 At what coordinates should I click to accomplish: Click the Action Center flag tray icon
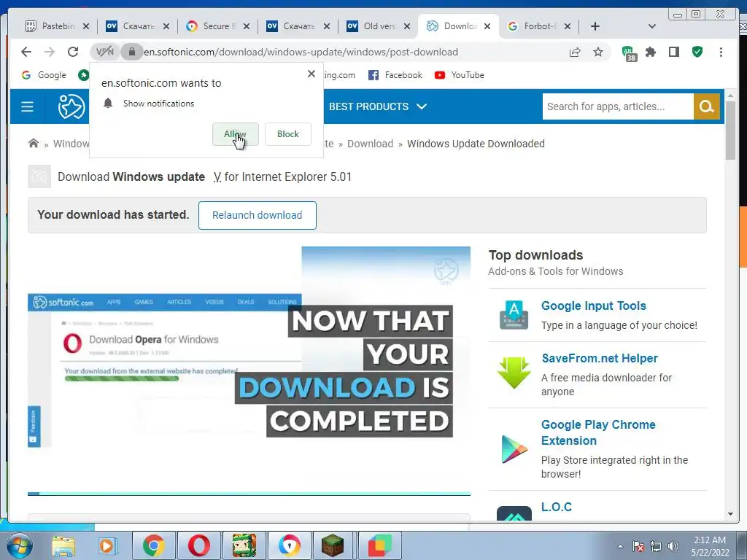[x=638, y=546]
